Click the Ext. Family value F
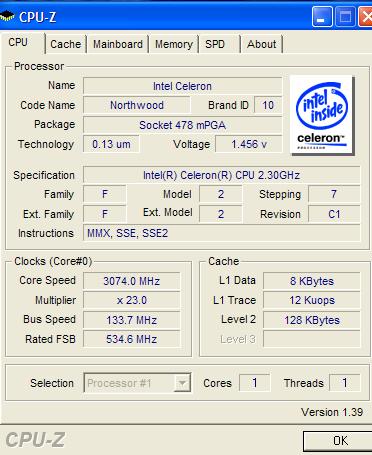 (105, 214)
